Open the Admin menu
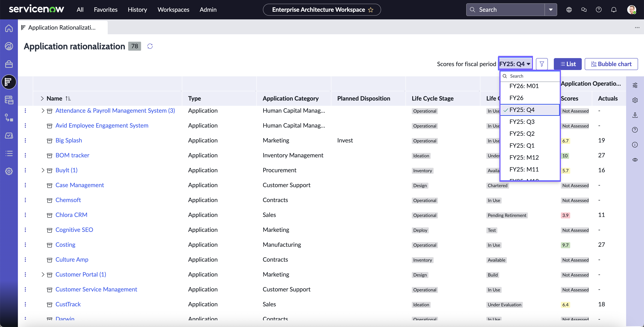 click(x=208, y=10)
